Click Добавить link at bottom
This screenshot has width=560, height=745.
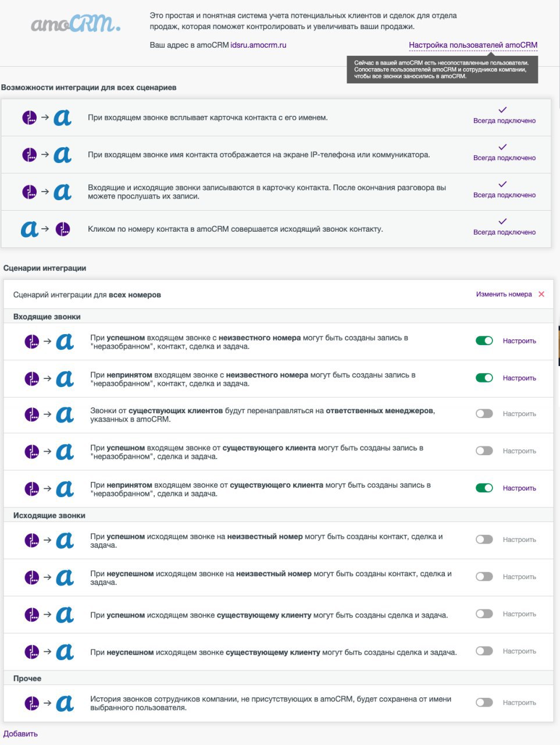[x=20, y=734]
